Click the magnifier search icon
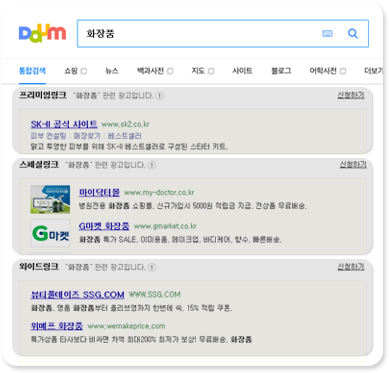389x373 pixels. pyautogui.click(x=353, y=33)
